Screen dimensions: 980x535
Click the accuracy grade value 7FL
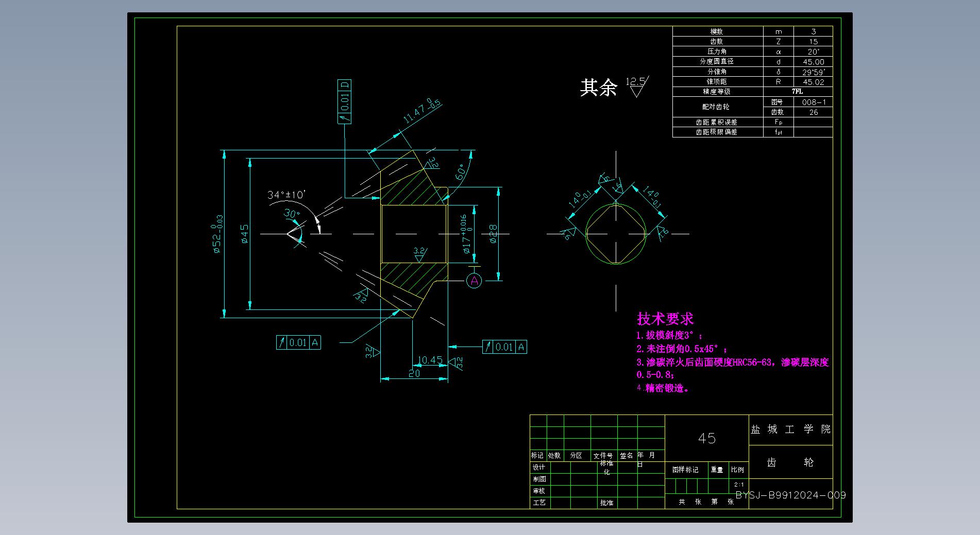[x=797, y=91]
